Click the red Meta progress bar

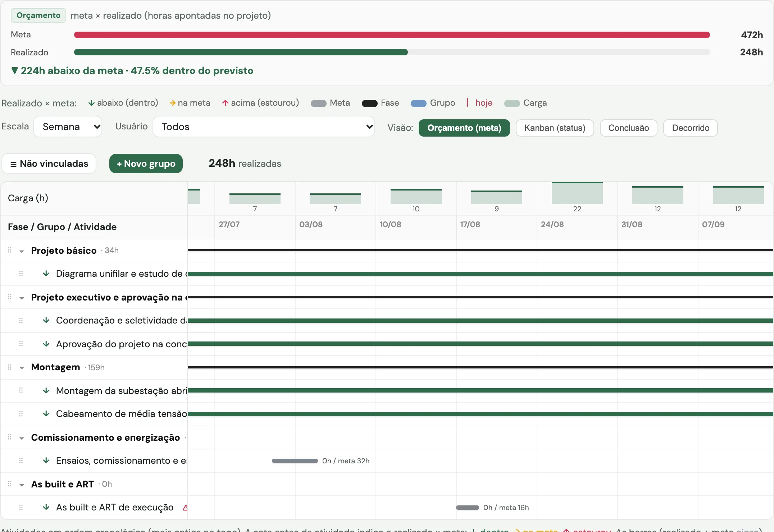click(392, 35)
